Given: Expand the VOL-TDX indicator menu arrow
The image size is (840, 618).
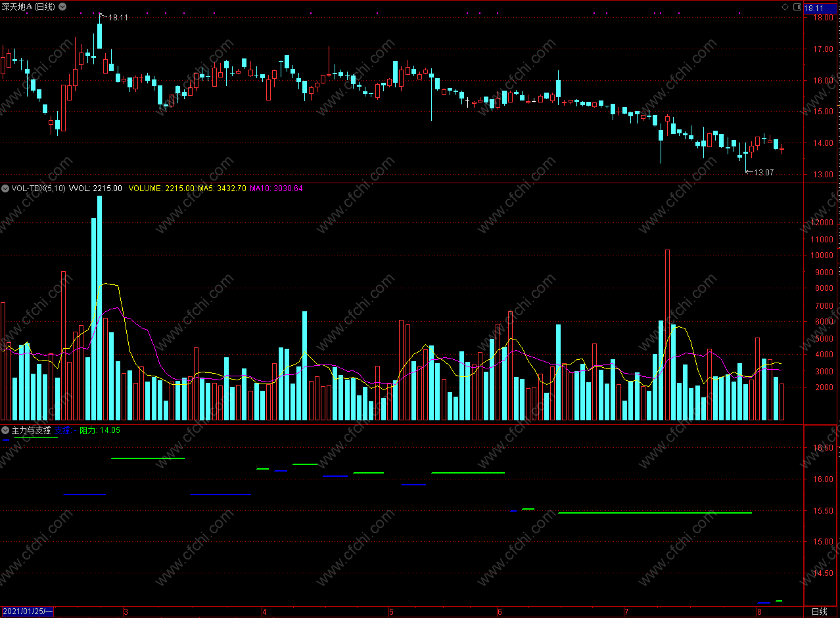Looking at the screenshot, I should pyautogui.click(x=5, y=188).
